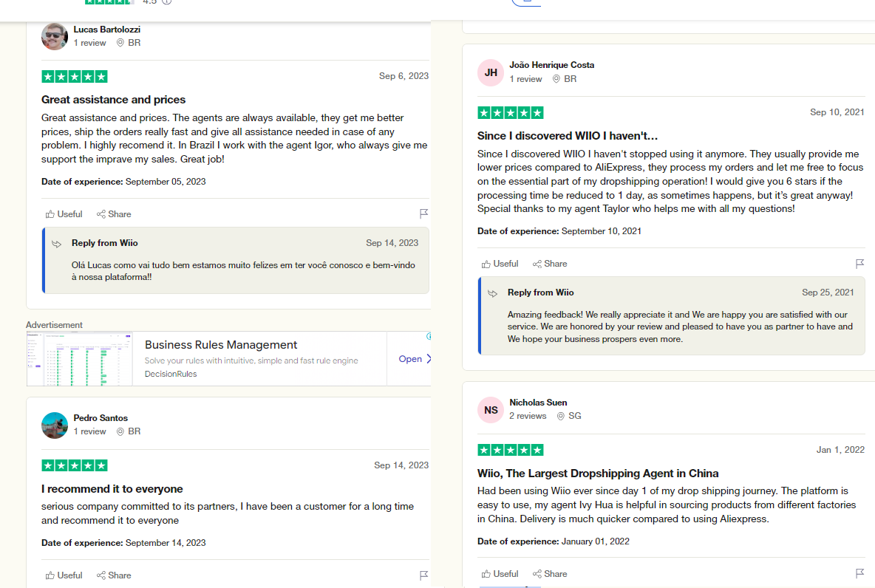Image resolution: width=875 pixels, height=588 pixels.
Task: Flag Nicholas Suen's review
Action: 859,573
